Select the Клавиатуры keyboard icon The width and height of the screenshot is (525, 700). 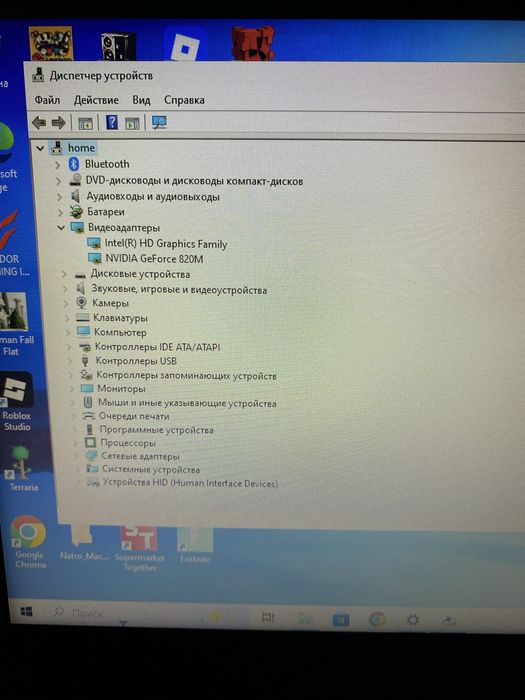[83, 318]
